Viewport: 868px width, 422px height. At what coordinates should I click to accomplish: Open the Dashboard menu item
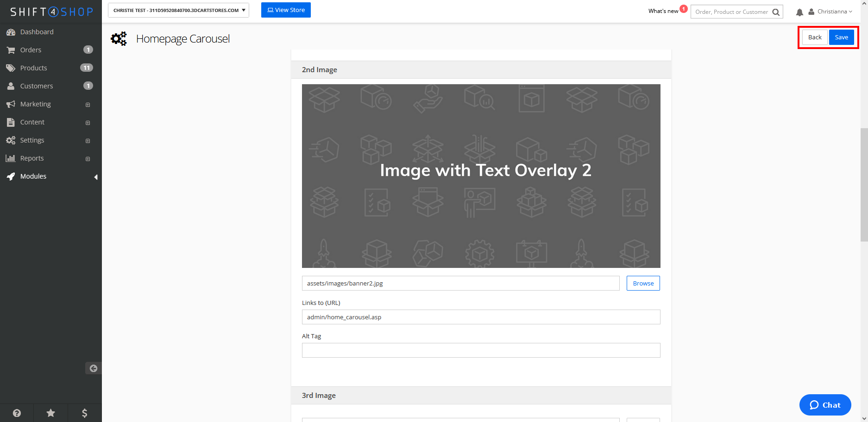51,32
